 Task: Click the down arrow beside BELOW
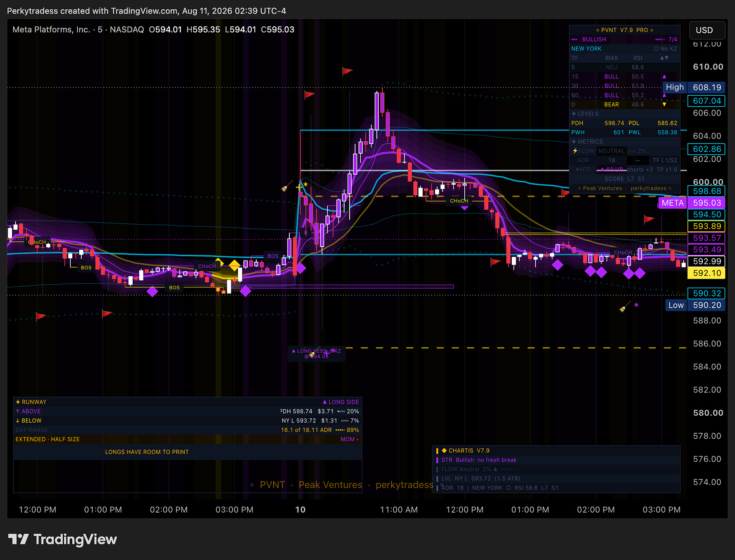pos(17,420)
